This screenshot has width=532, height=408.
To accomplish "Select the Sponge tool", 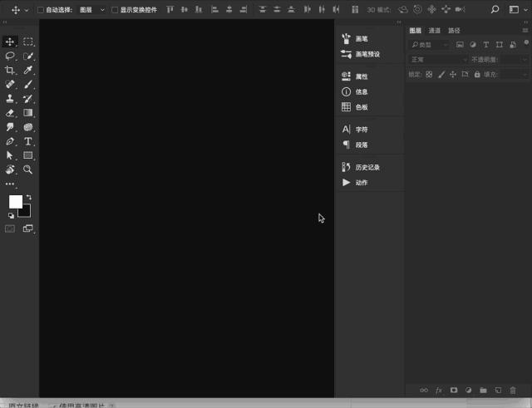I will [x=27, y=127].
